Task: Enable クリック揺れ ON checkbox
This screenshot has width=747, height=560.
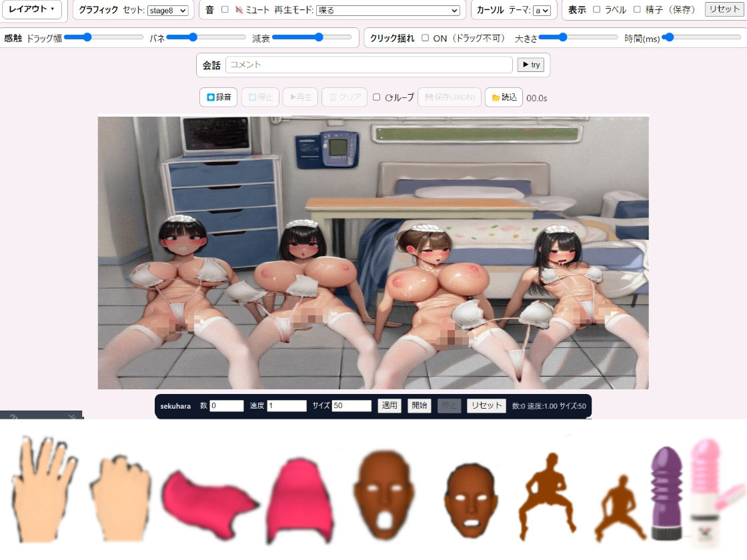Action: (425, 37)
